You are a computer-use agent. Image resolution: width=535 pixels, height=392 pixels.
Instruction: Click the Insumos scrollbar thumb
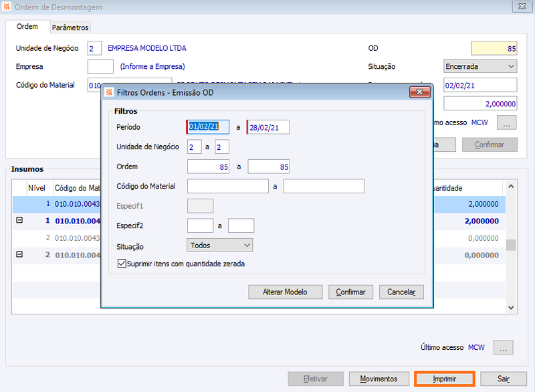[511, 245]
